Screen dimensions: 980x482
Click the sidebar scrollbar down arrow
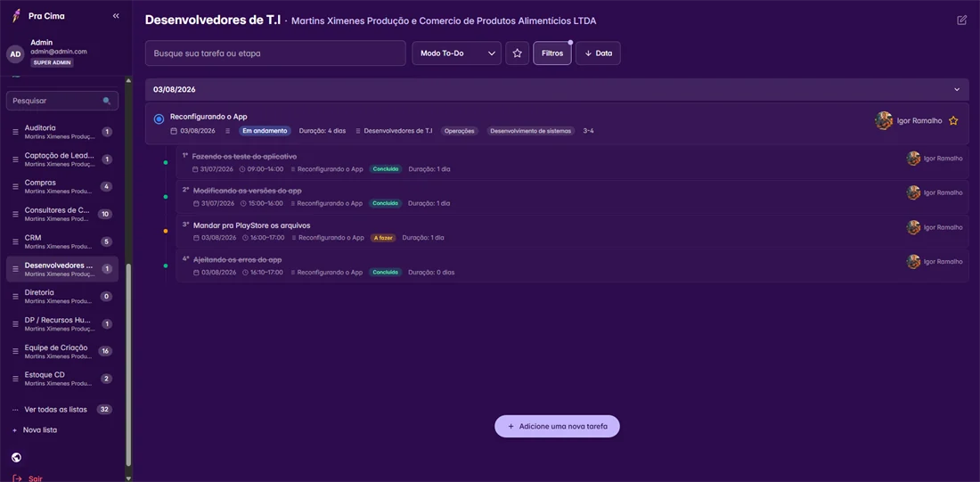coord(129,478)
